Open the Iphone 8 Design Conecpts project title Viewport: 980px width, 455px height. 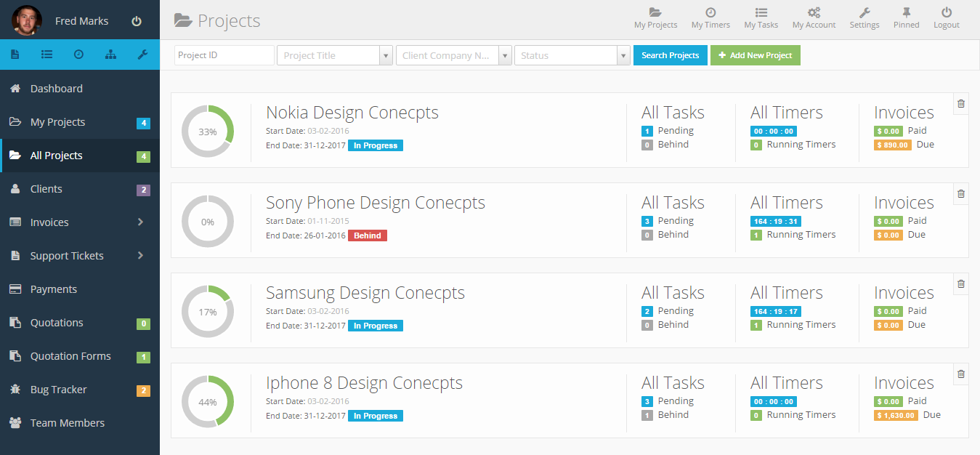click(364, 383)
